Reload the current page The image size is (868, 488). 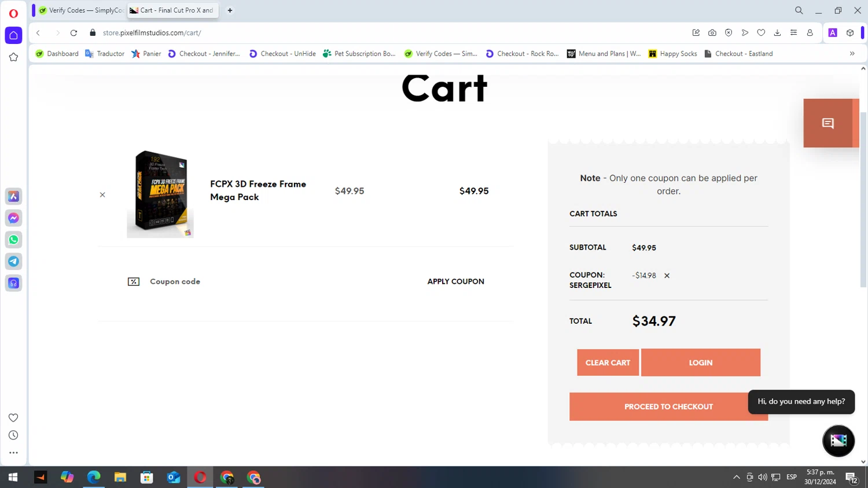tap(73, 33)
